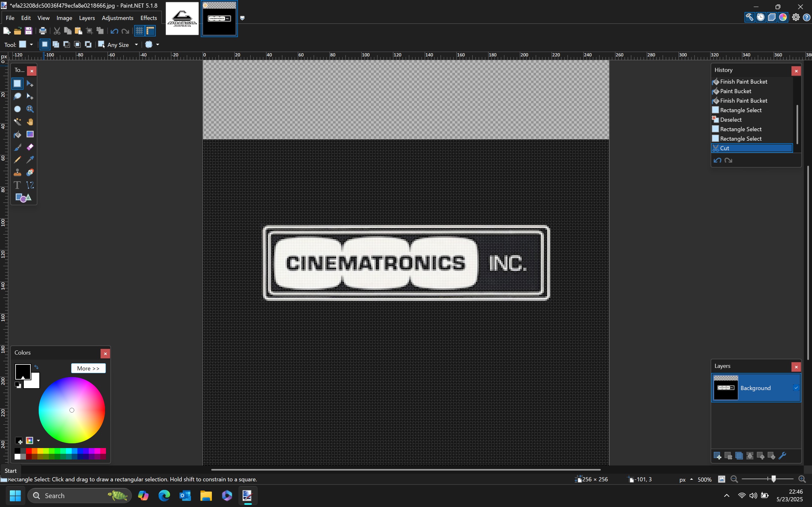Screen dimensions: 812x507
Task: Select the Paint Bucket tool
Action: click(x=17, y=134)
